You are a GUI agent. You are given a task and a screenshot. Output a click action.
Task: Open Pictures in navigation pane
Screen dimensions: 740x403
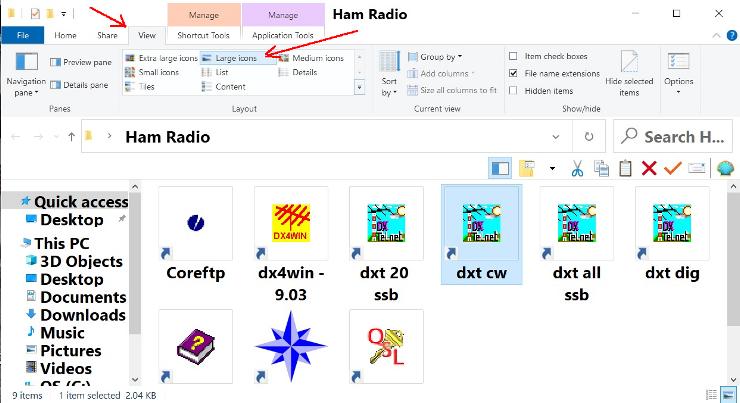point(64,351)
